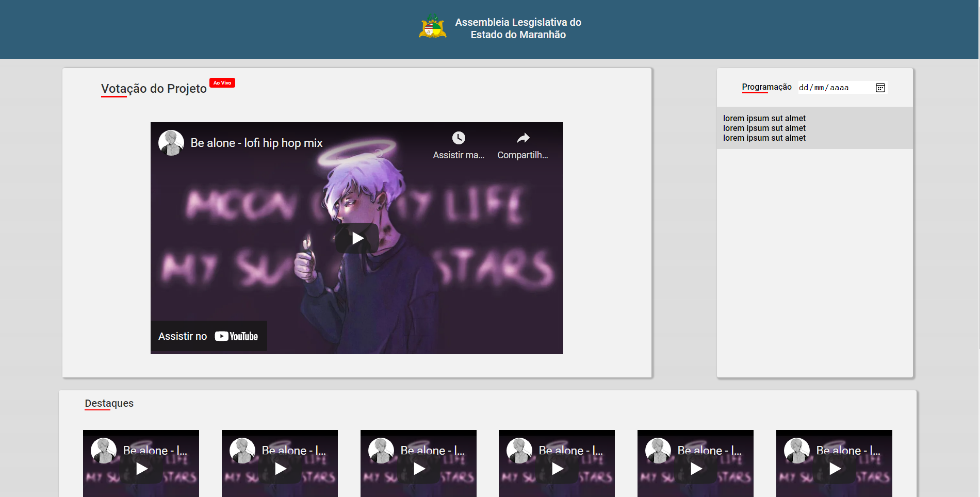Click the Programação heading

766,87
